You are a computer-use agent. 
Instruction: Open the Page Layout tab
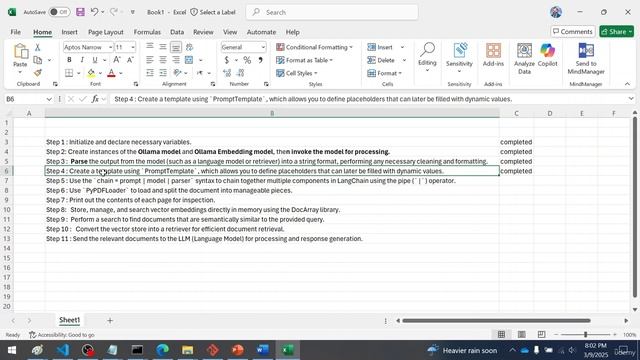point(106,32)
